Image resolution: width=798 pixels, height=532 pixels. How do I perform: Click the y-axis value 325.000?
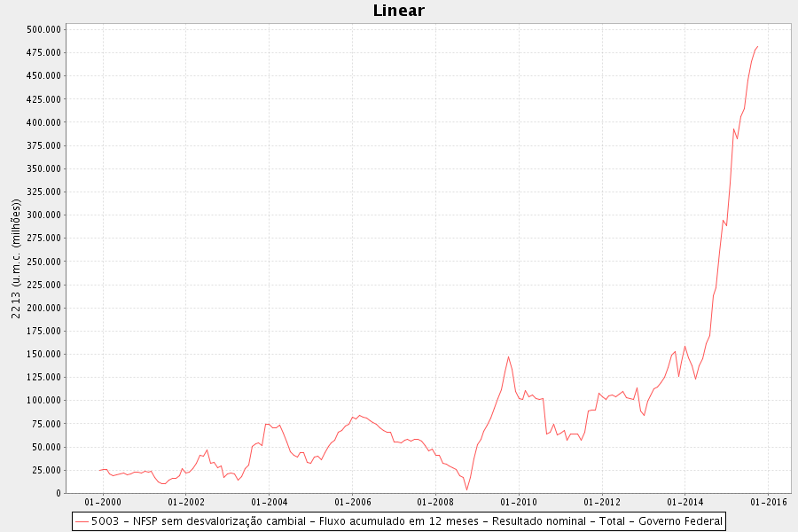(43, 192)
